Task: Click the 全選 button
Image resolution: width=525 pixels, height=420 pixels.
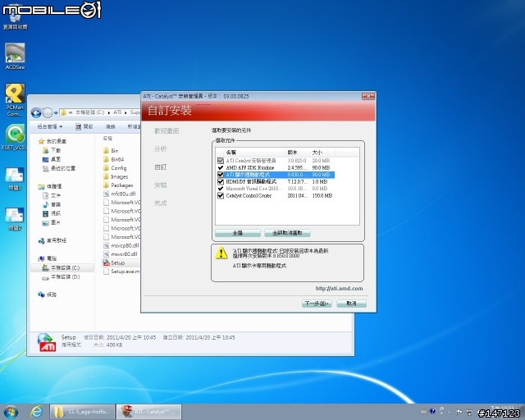Action: 238,233
